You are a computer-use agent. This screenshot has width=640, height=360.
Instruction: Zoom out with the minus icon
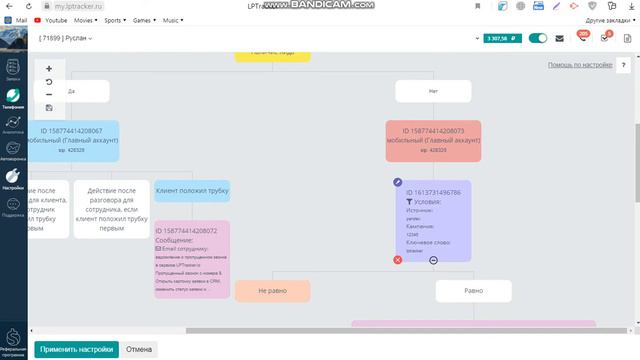click(x=49, y=95)
